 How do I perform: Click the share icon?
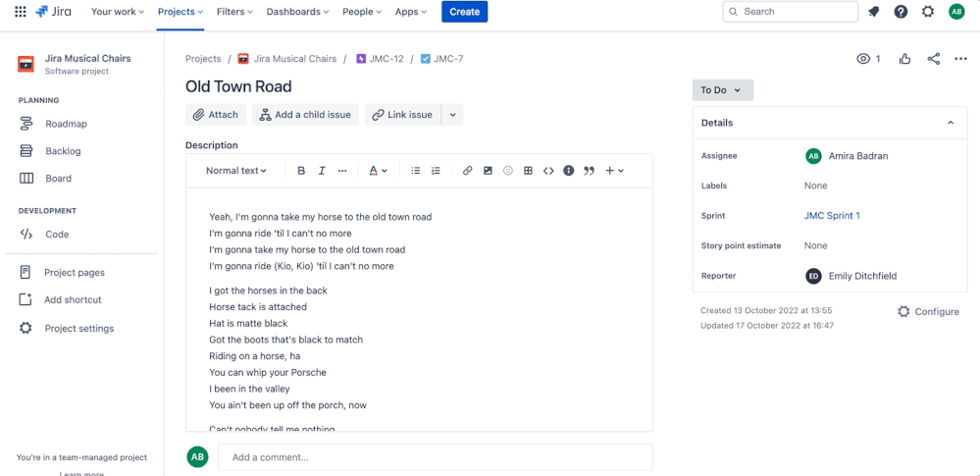pos(934,59)
